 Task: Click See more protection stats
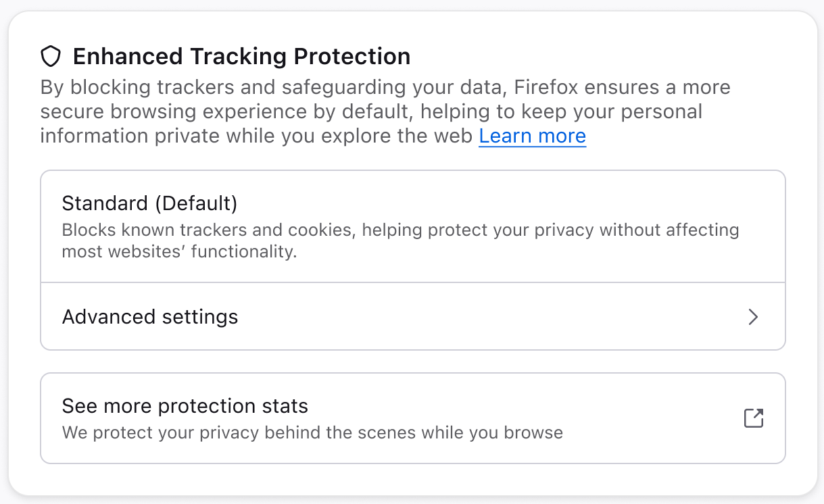tap(185, 406)
